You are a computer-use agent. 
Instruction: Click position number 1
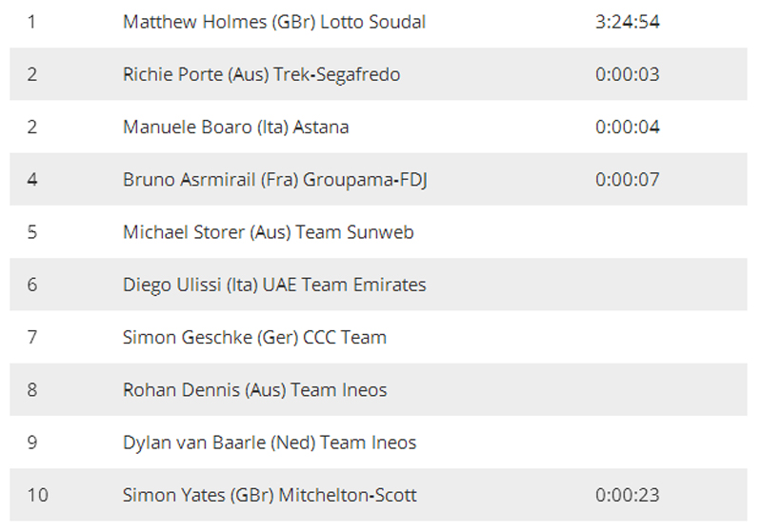(31, 22)
